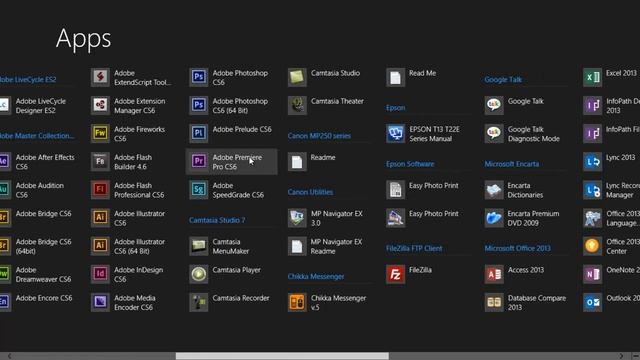640x360 pixels.
Task: Open Camtasia Recorder icon
Action: pos(199,302)
